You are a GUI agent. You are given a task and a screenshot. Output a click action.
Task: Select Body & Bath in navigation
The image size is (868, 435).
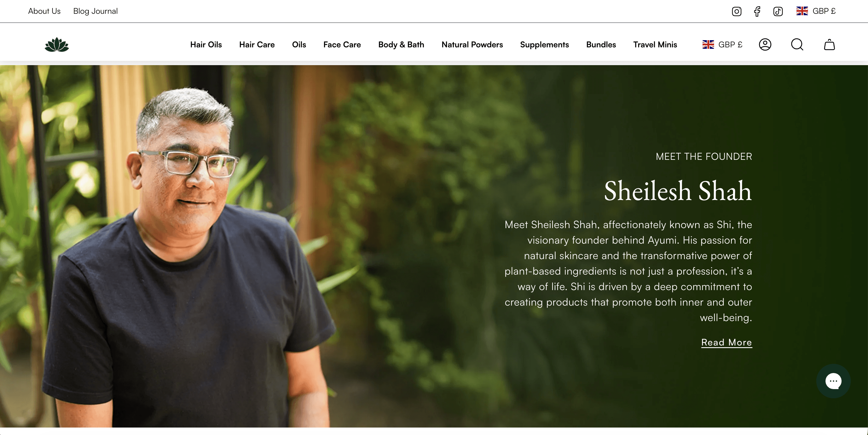coord(401,44)
